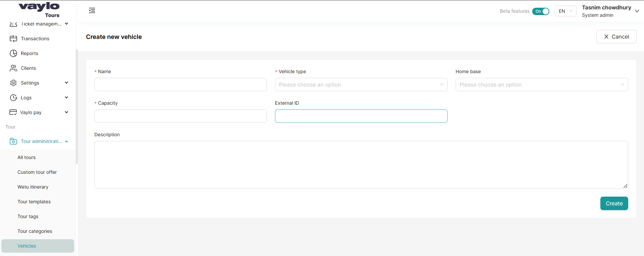Expand the user profile menu chevron
This screenshot has width=644, height=256.
637,11
